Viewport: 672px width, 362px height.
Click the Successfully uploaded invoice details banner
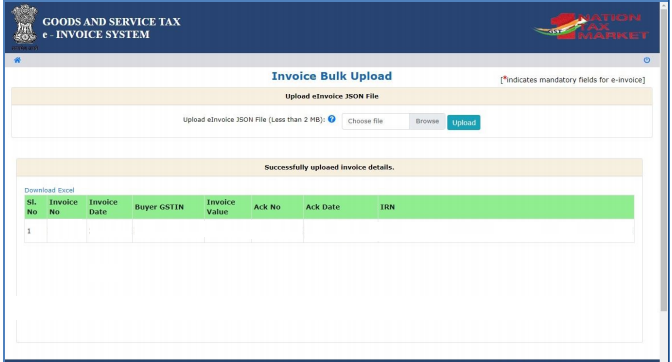pyautogui.click(x=329, y=168)
